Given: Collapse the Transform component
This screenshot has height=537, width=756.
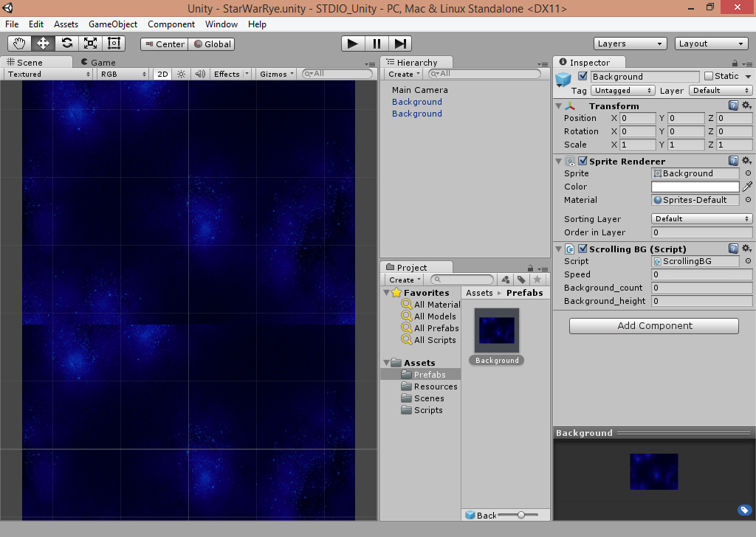Looking at the screenshot, I should 559,106.
